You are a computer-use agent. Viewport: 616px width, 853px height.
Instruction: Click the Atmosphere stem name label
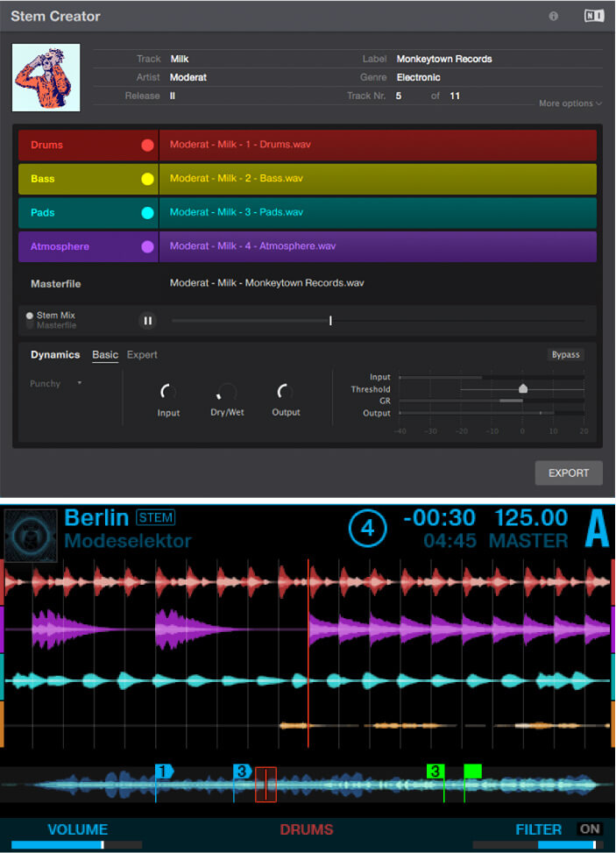point(60,246)
